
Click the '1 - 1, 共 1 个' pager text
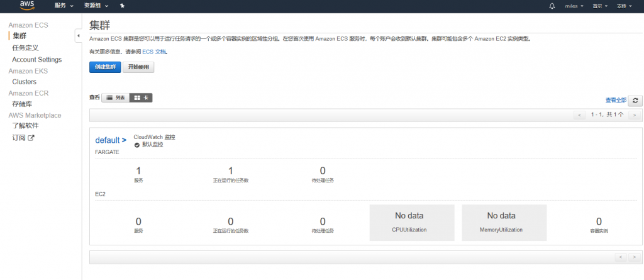607,115
